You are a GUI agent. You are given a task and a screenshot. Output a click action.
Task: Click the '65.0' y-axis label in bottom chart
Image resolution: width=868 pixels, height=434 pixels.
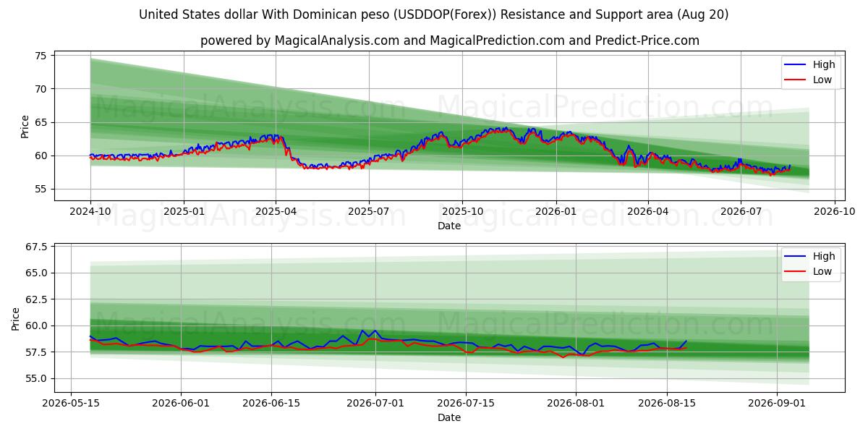coord(37,273)
